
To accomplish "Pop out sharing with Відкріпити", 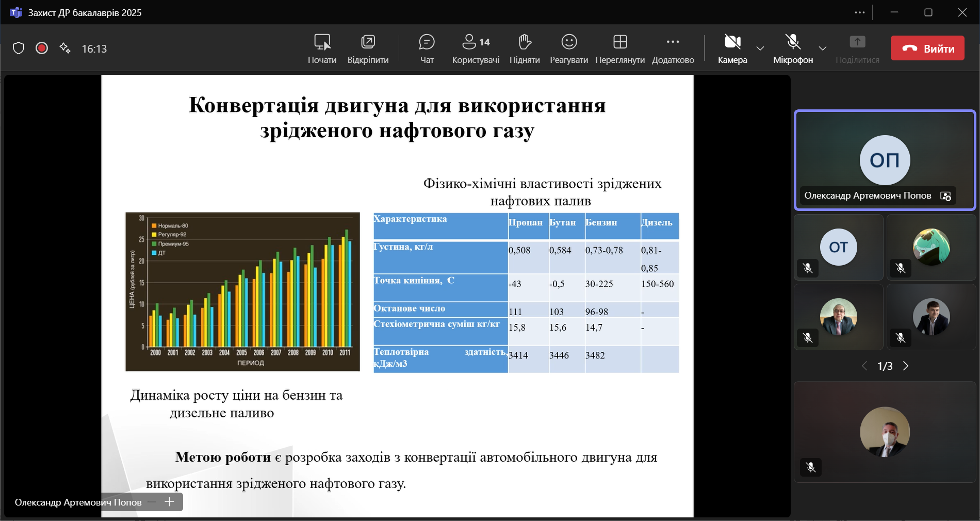I will coord(368,48).
